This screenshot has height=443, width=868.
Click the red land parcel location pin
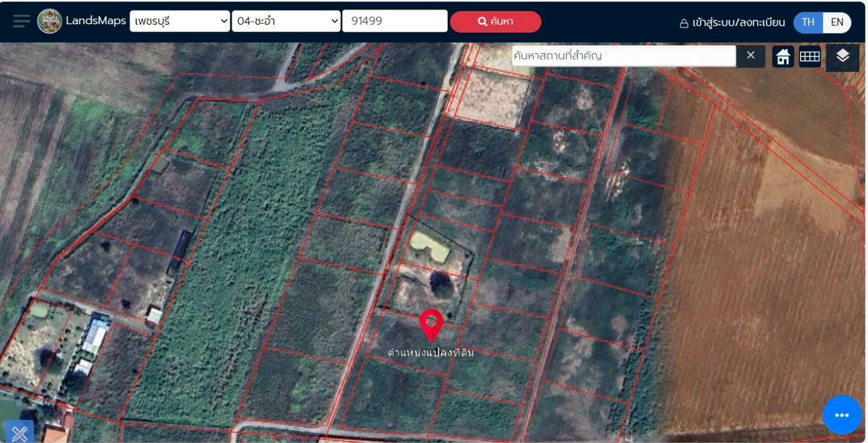(x=431, y=324)
